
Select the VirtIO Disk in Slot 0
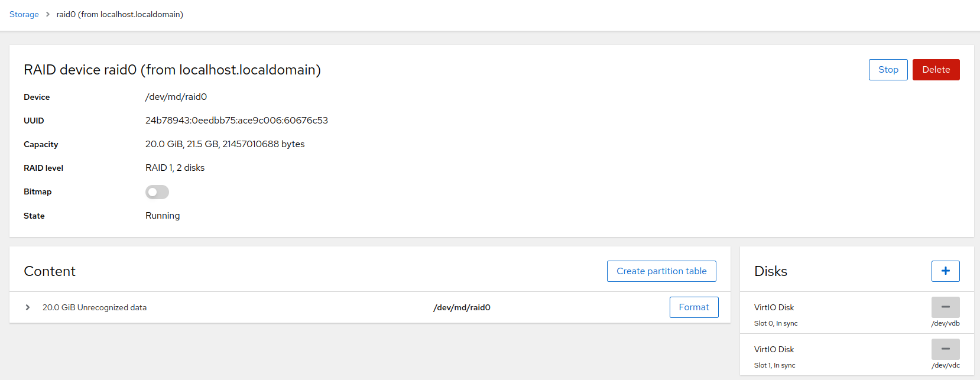(x=774, y=307)
